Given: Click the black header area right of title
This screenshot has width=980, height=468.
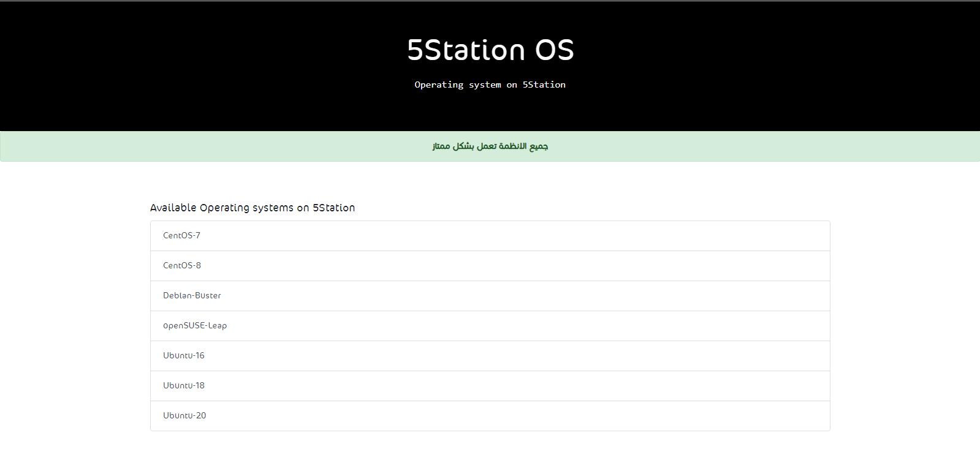Looking at the screenshot, I should (x=797, y=61).
